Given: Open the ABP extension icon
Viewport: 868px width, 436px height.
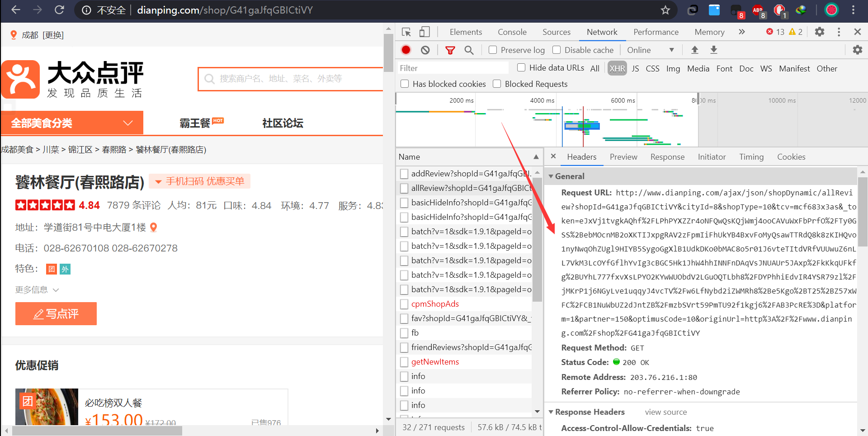Looking at the screenshot, I should [758, 10].
